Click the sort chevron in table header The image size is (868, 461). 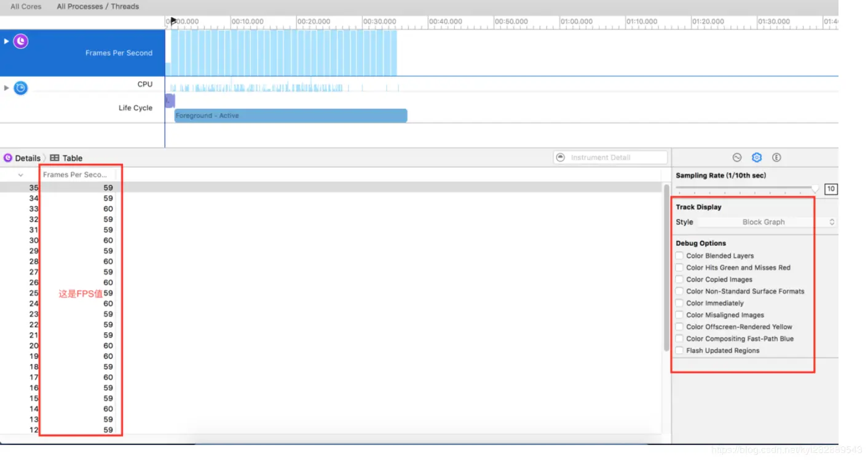pos(21,175)
